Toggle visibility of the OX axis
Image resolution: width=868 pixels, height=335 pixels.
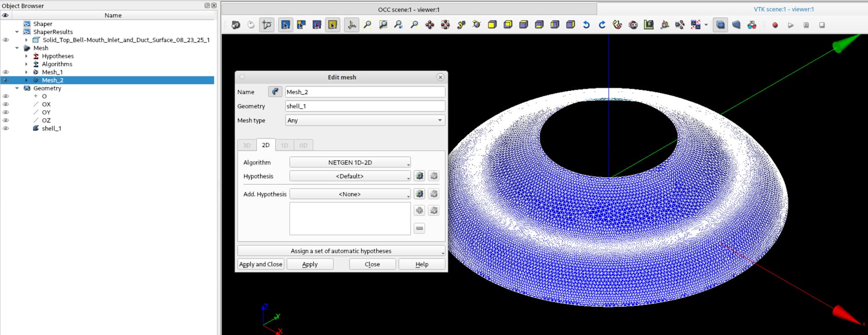[x=6, y=104]
